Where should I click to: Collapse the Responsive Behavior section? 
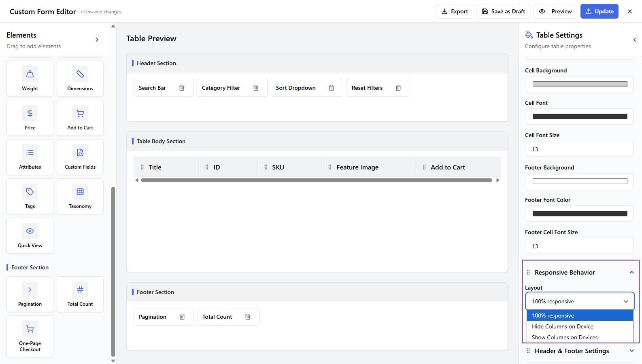coord(631,273)
